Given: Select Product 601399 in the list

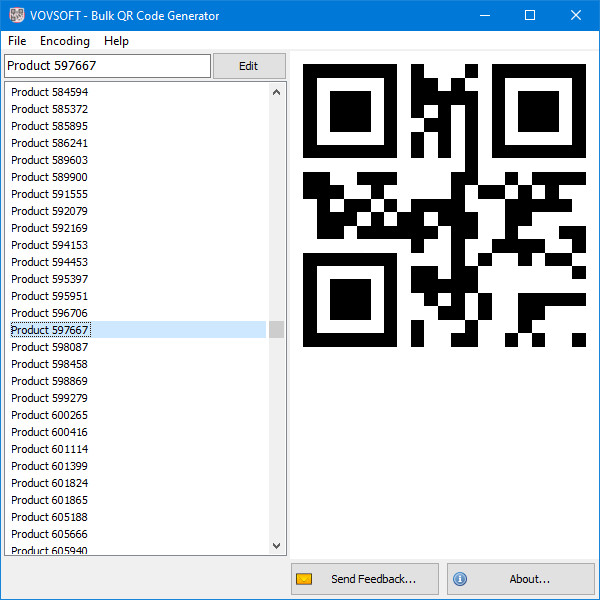Looking at the screenshot, I should 138,466.
